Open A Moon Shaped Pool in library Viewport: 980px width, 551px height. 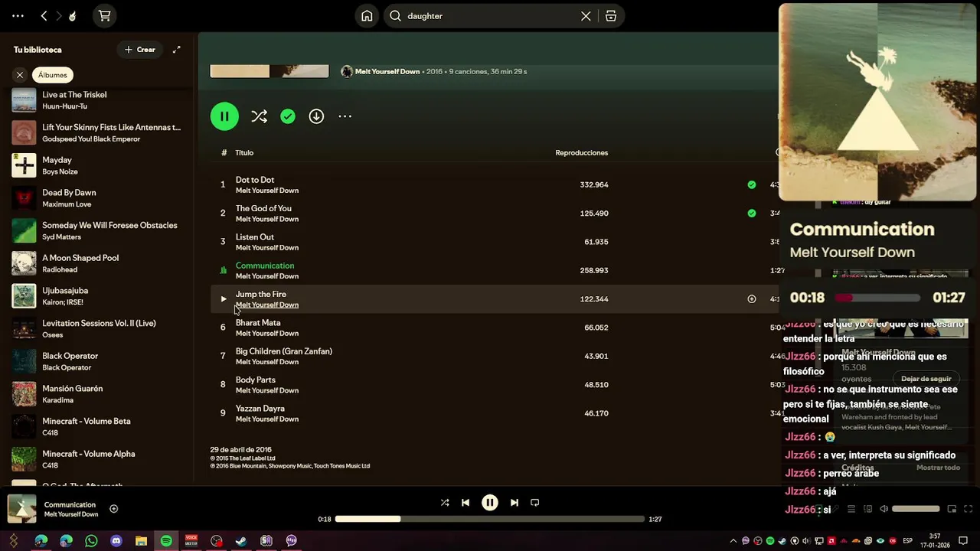tap(97, 263)
